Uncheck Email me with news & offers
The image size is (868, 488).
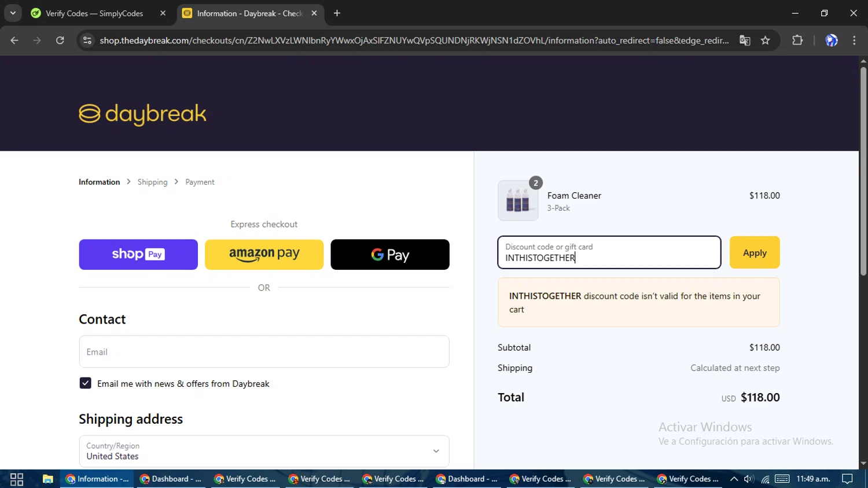[x=85, y=383]
